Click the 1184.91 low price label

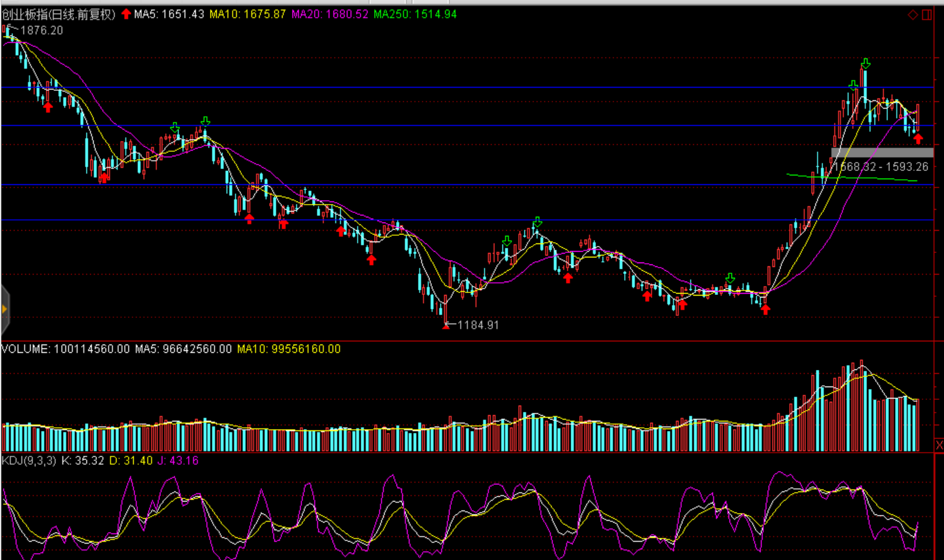(478, 325)
